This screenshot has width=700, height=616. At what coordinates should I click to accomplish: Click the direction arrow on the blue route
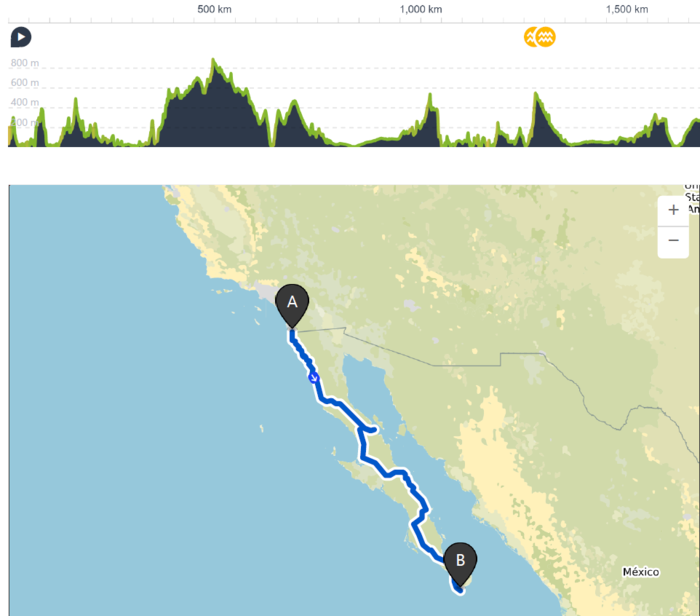click(x=314, y=378)
